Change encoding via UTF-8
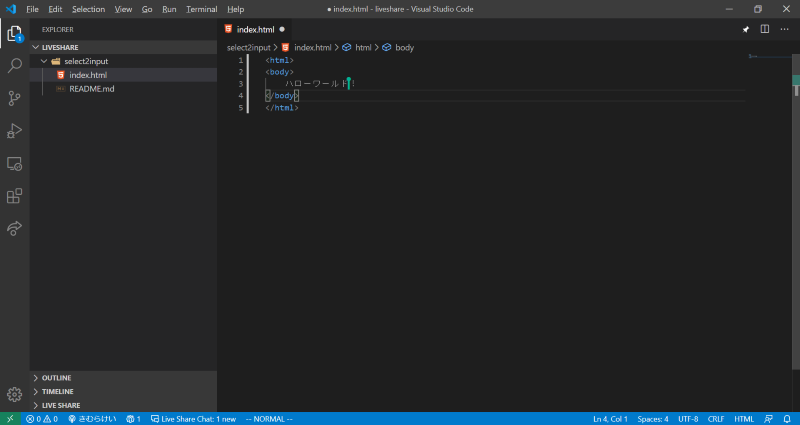The image size is (800, 425). pos(688,419)
